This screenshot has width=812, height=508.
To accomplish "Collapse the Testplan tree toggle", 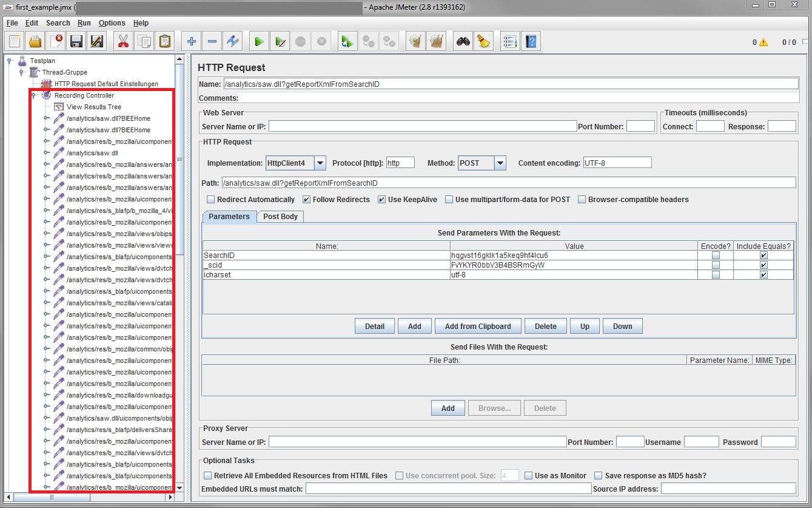I will pos(10,61).
